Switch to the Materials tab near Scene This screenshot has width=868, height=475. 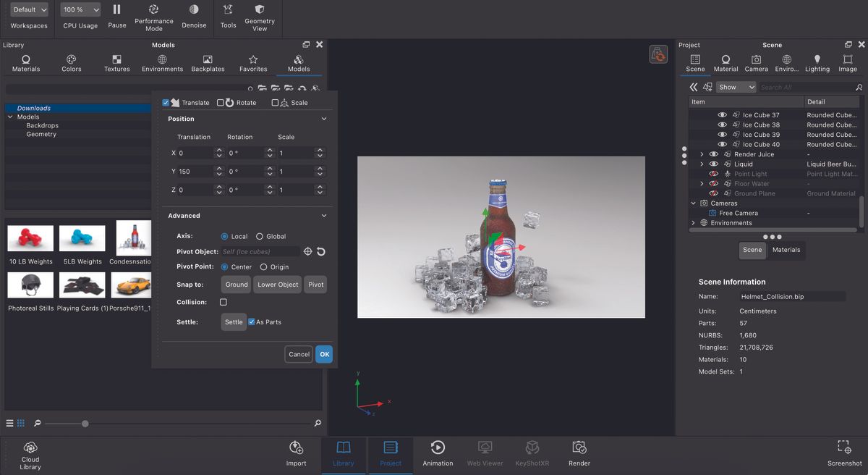(786, 250)
